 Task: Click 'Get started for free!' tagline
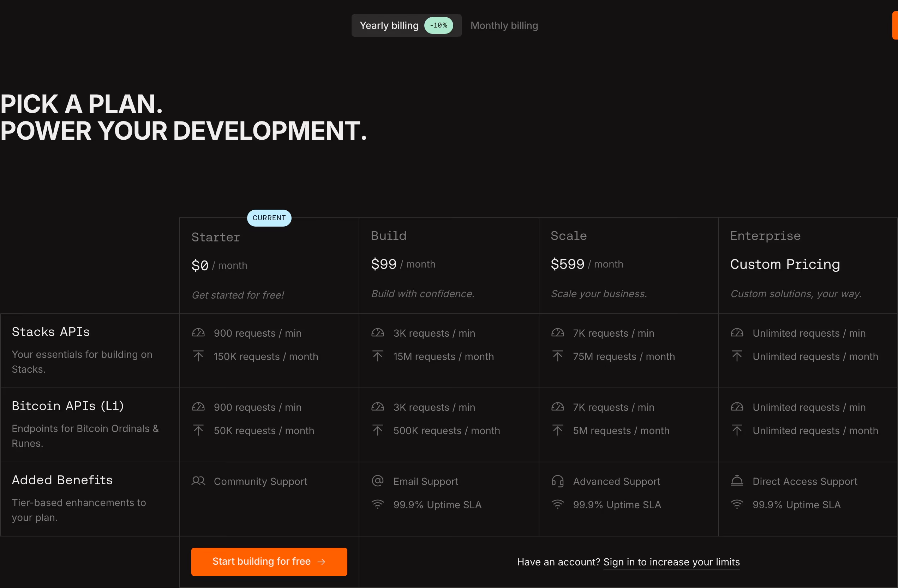click(238, 295)
